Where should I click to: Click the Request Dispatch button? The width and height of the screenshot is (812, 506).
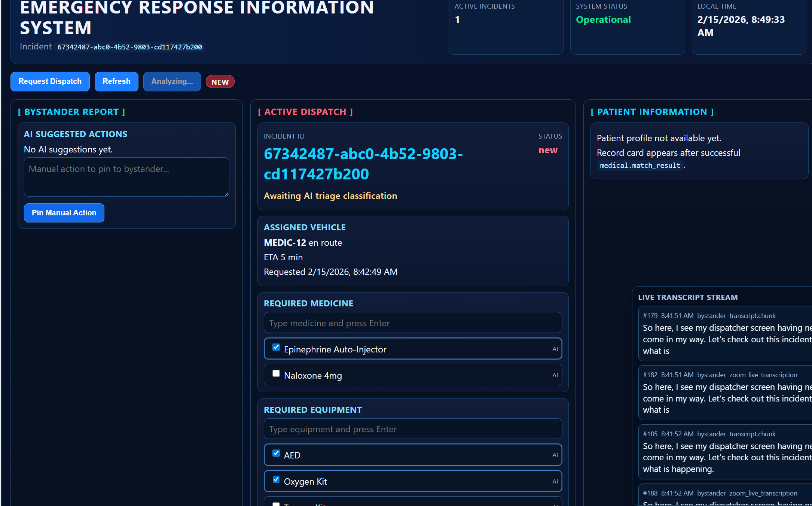tap(50, 82)
